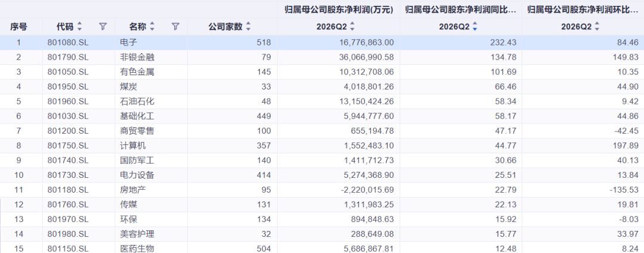Select code 801760.SL
Viewport: 644px width, 253px height.
point(68,205)
